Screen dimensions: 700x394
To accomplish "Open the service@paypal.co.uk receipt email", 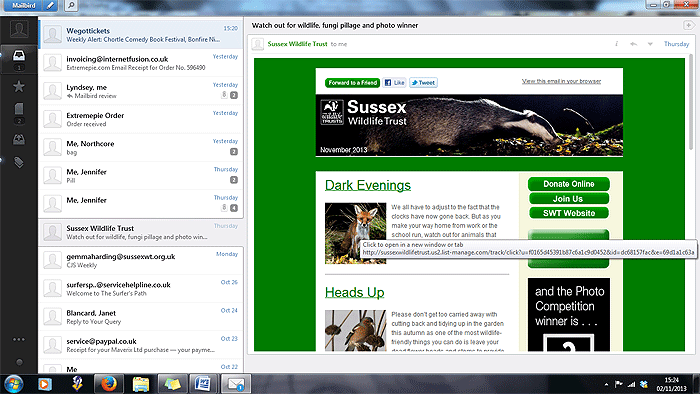I will (x=141, y=345).
